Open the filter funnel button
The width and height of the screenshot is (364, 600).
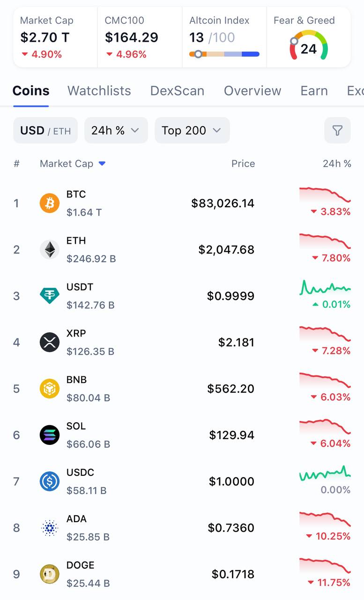tap(337, 130)
